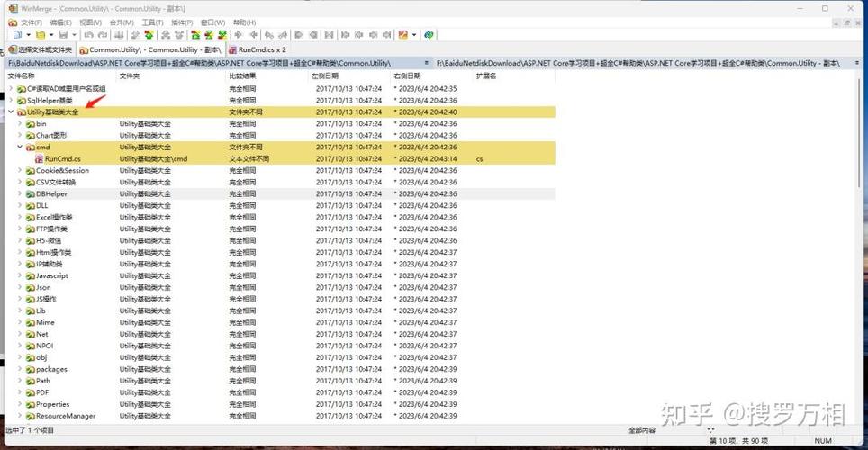Viewport: 868px width, 450px height.
Task: Sort by the 右侧日期 column header
Action: [431, 76]
